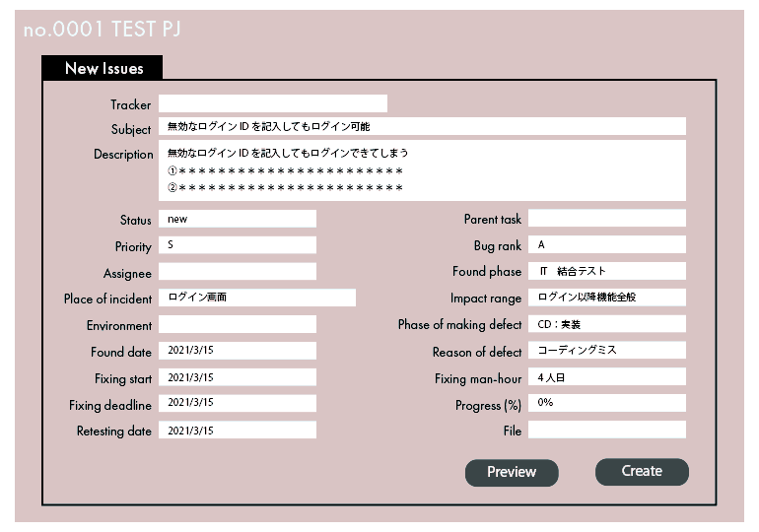Edit the Found phase field

click(x=606, y=271)
